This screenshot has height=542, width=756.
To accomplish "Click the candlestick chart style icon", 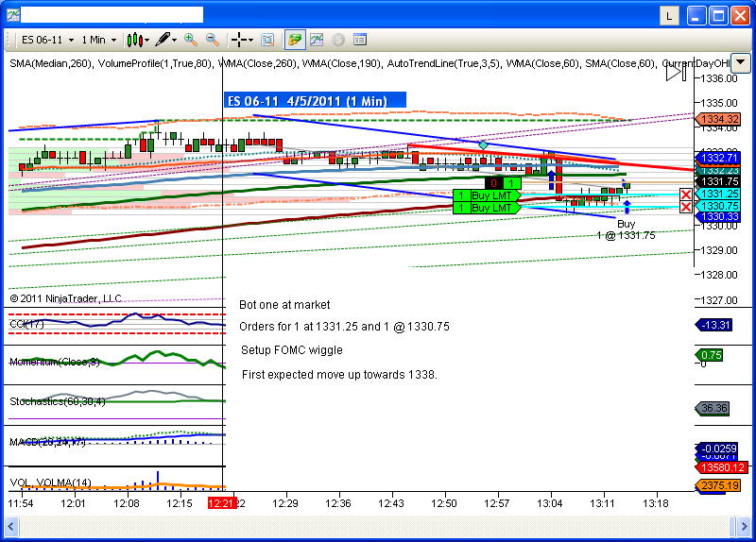I will (134, 40).
